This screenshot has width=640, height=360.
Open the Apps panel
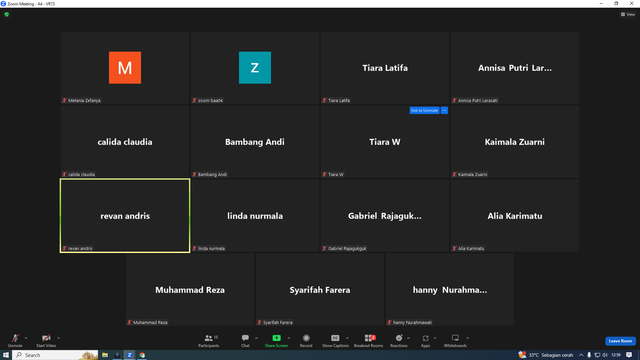tap(425, 340)
